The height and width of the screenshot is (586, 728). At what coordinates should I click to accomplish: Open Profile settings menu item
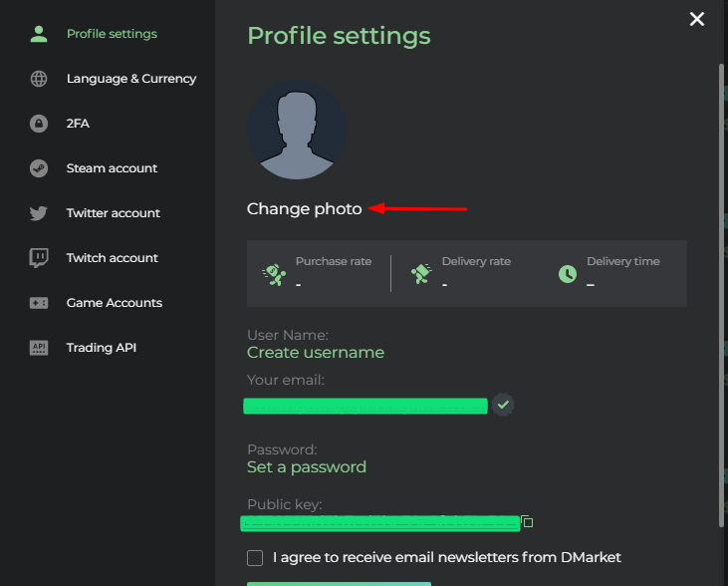[112, 34]
